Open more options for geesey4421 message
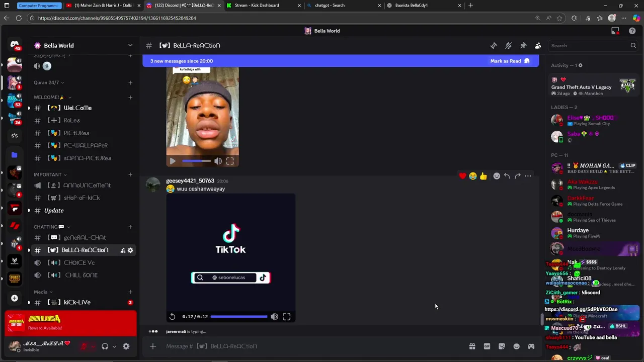The image size is (644, 362). point(528,176)
